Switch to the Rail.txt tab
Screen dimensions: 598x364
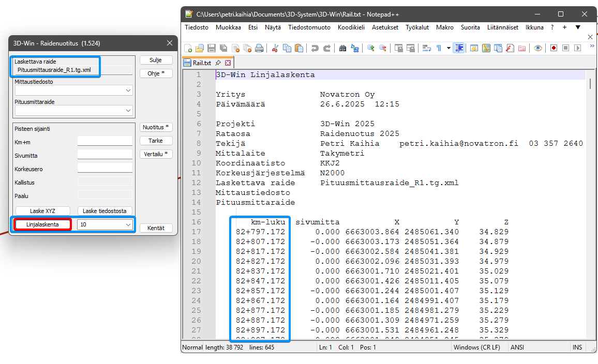(x=202, y=63)
